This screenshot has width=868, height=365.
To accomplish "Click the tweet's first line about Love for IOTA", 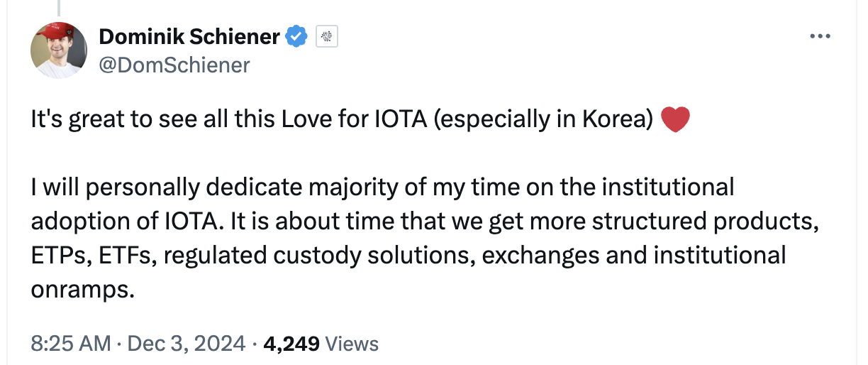I will point(340,119).
